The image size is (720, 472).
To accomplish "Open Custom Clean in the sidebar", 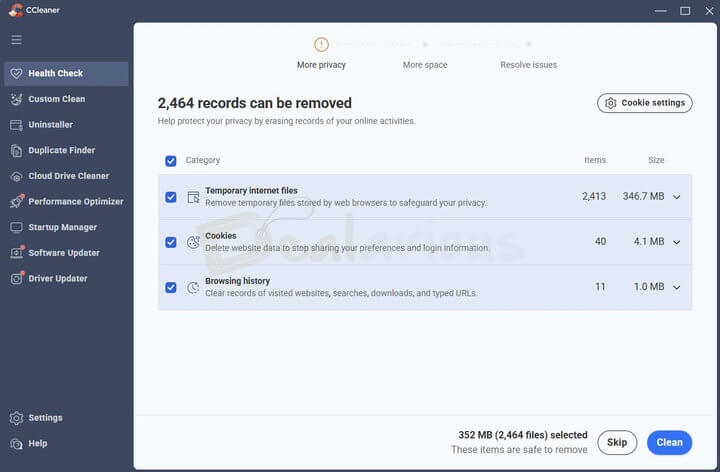I will point(66,99).
